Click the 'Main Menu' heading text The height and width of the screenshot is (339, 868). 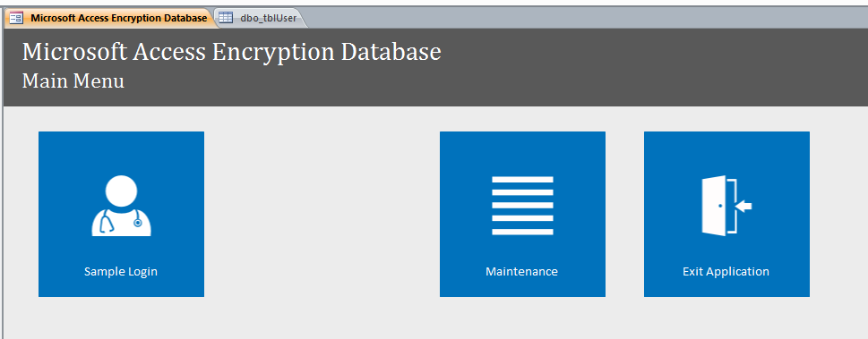tap(73, 81)
